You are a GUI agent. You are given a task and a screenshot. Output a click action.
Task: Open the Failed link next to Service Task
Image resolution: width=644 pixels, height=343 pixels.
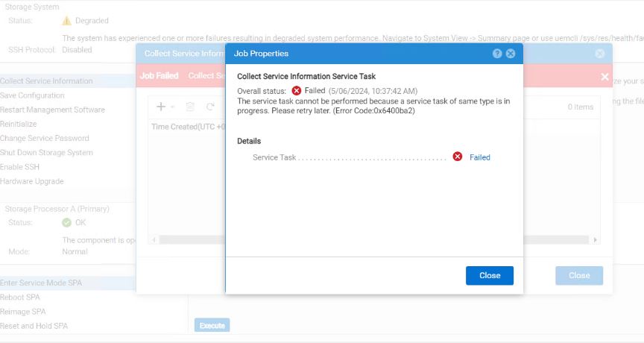tap(480, 157)
